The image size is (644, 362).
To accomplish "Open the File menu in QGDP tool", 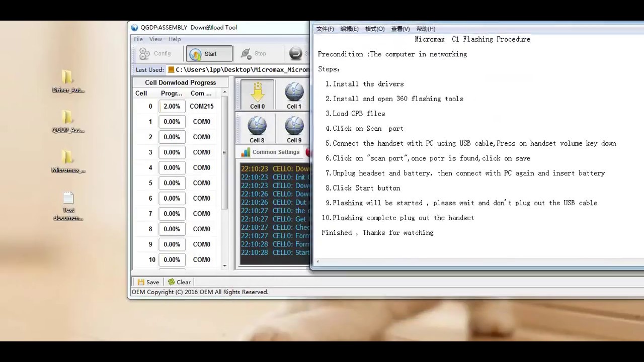I will click(x=138, y=39).
